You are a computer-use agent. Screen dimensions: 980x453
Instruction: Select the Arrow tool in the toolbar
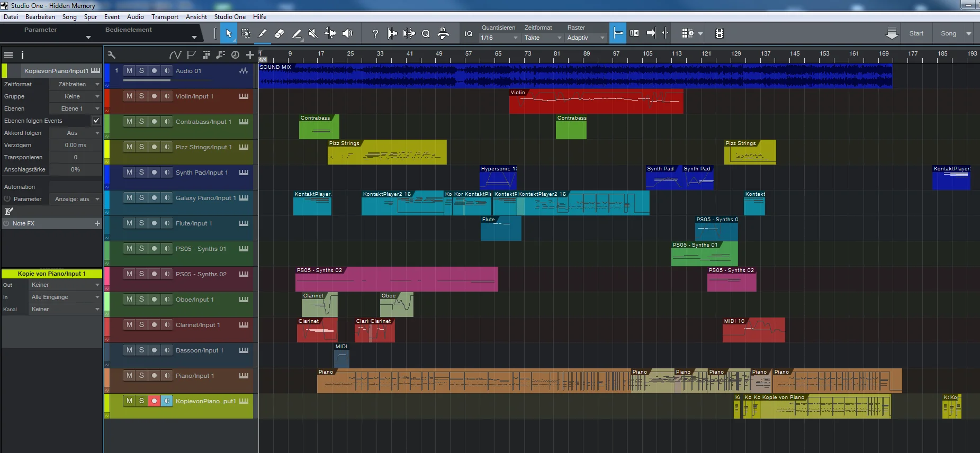[x=229, y=33]
